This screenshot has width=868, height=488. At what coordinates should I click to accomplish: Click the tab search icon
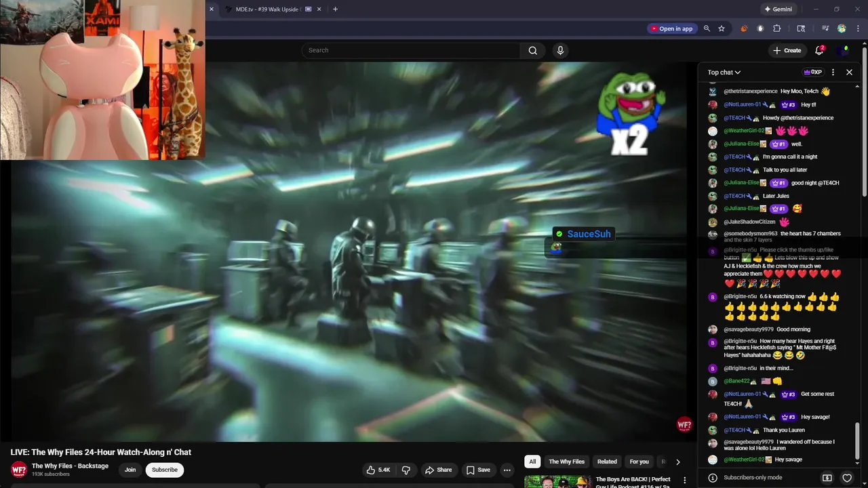[801, 28]
